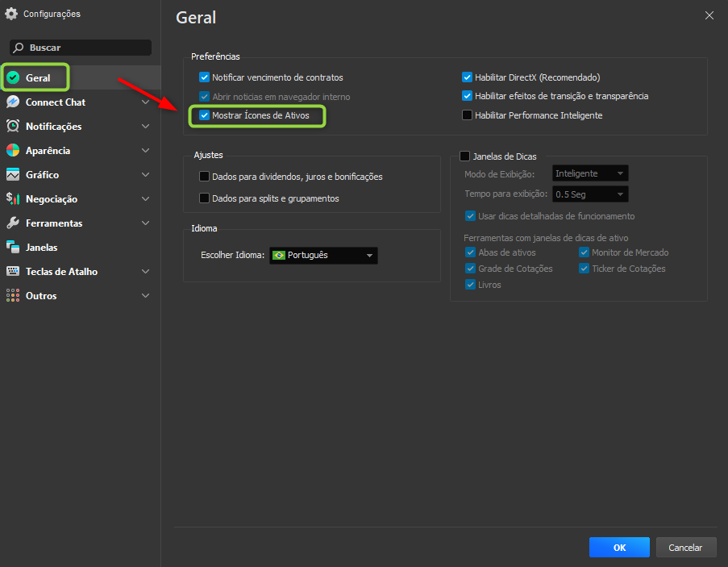Open the Outros settings category
The width and height of the screenshot is (728, 567).
[81, 295]
